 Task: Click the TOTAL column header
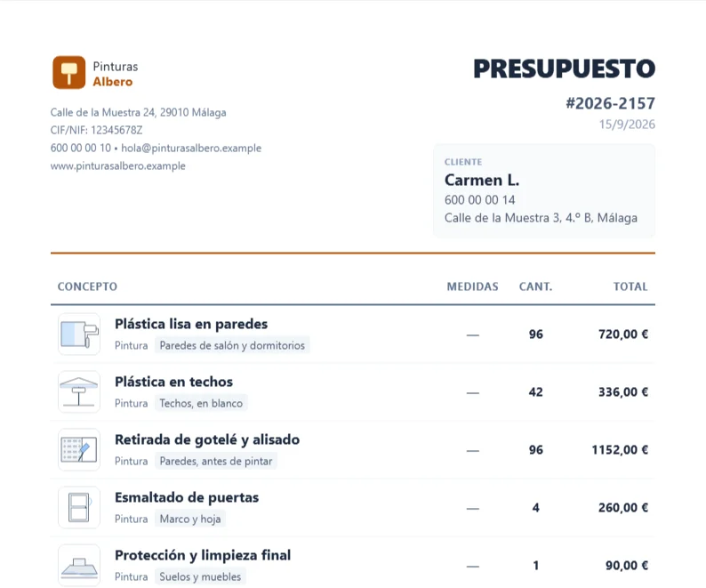pos(630,286)
